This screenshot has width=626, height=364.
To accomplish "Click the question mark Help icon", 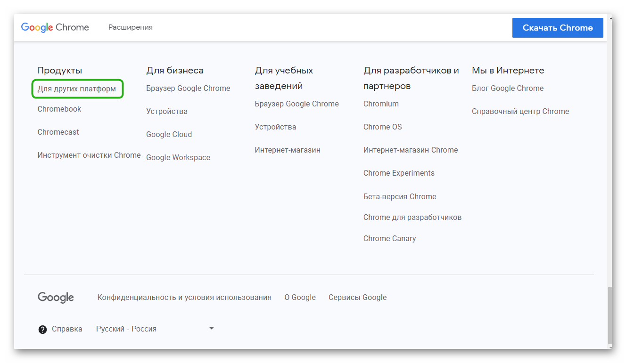I will click(x=42, y=329).
